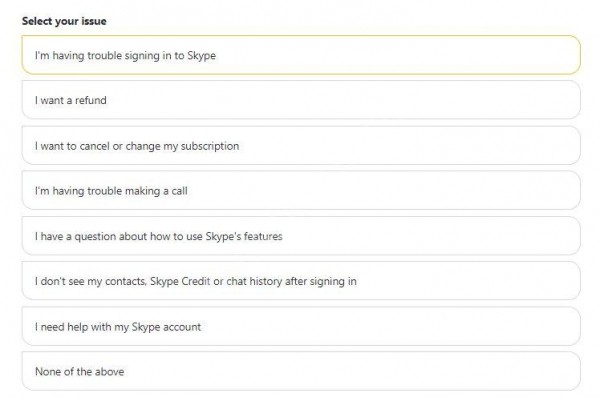This screenshot has width=600, height=397.
Task: Open the Skype features question entry
Action: 301,236
